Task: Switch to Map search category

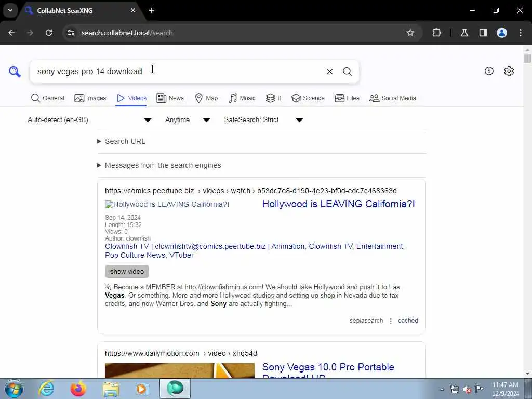Action: [206, 98]
